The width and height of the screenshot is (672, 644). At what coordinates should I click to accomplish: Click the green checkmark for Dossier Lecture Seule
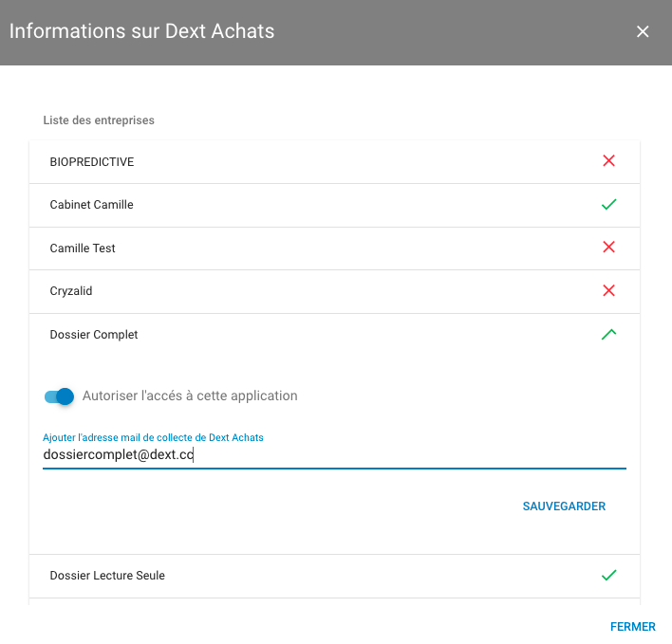click(x=608, y=575)
